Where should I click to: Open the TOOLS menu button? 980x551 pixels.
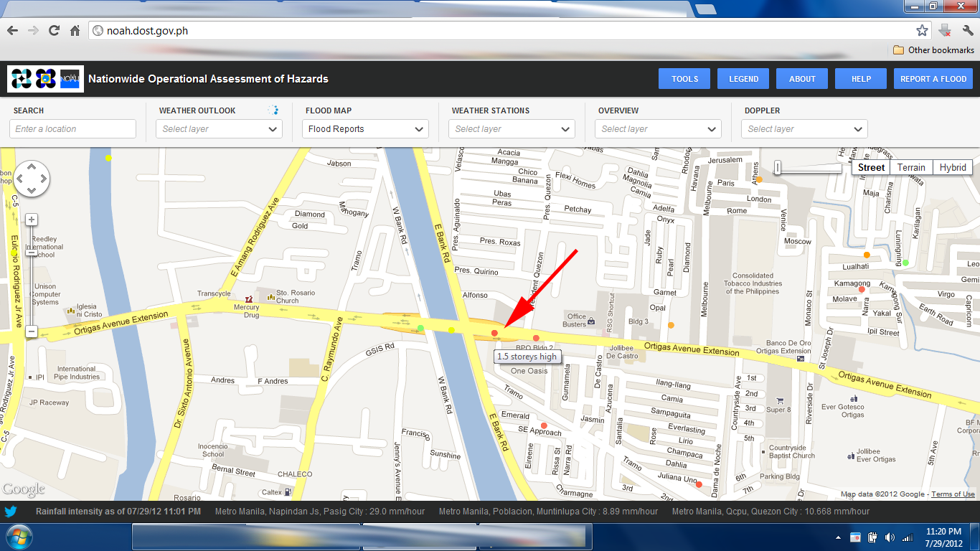[x=684, y=79]
